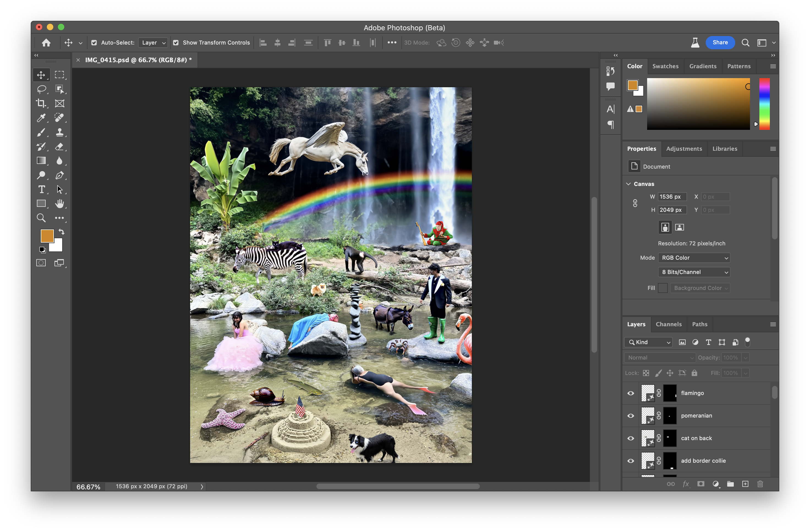810x532 pixels.
Task: Switch to the Libraries tab
Action: [725, 149]
